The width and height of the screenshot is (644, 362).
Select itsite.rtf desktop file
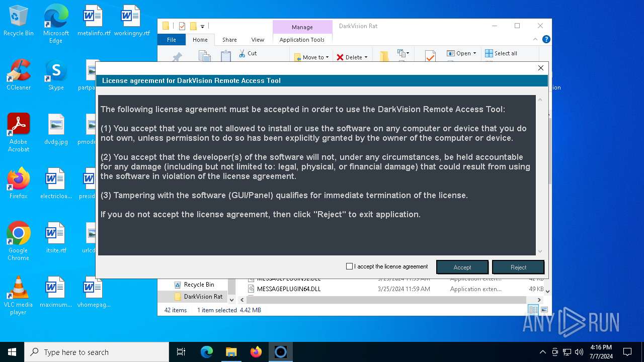(x=56, y=238)
